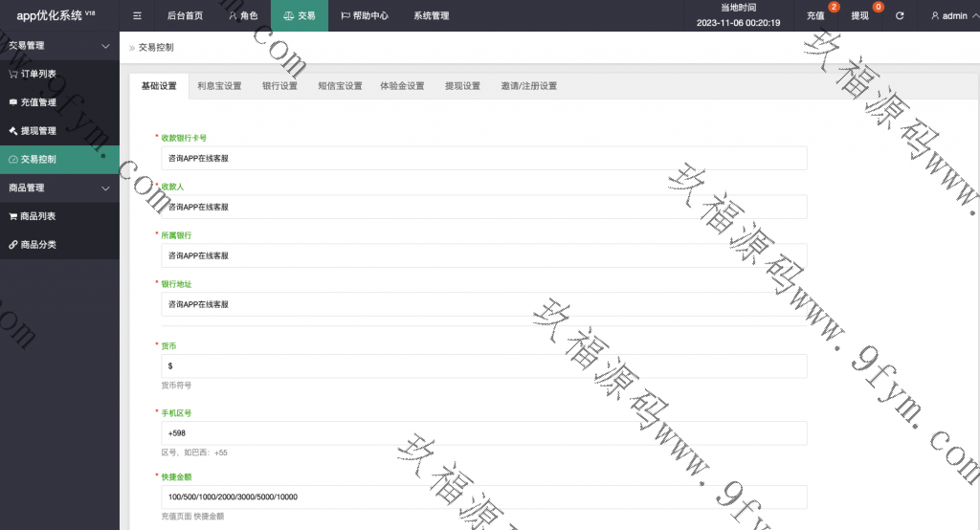Switch to the 银行设置 tab
This screenshot has width=980, height=530.
(279, 86)
